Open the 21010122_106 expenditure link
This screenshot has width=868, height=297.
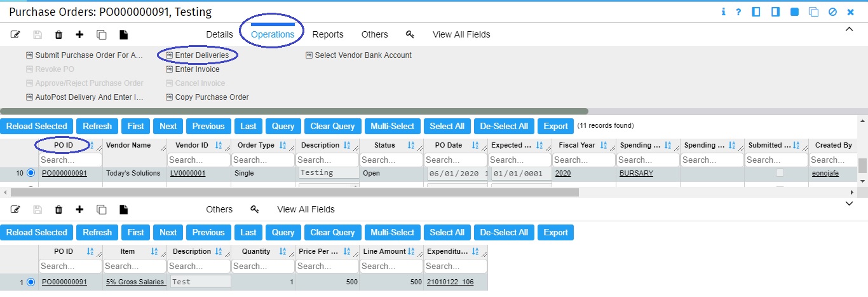click(x=451, y=282)
